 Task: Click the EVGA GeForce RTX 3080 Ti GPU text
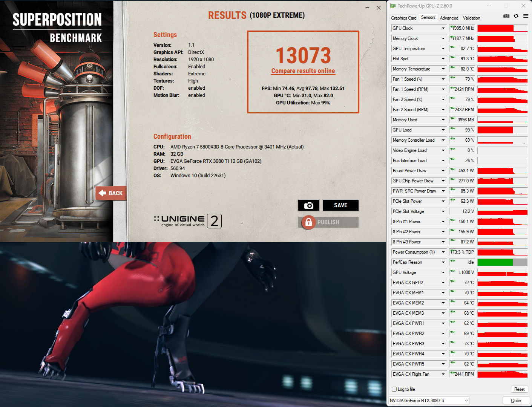point(216,161)
